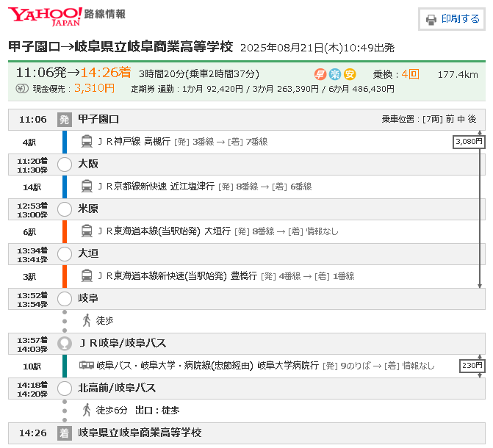Click the 3時間20分(乗車2時間37分) duration text
The height and width of the screenshot is (448, 493).
pos(199,74)
